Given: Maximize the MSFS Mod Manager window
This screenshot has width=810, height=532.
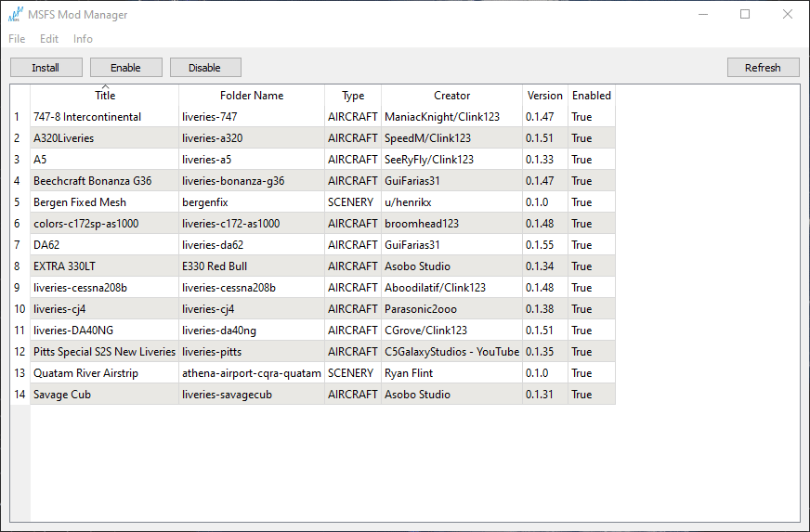Looking at the screenshot, I should click(745, 14).
